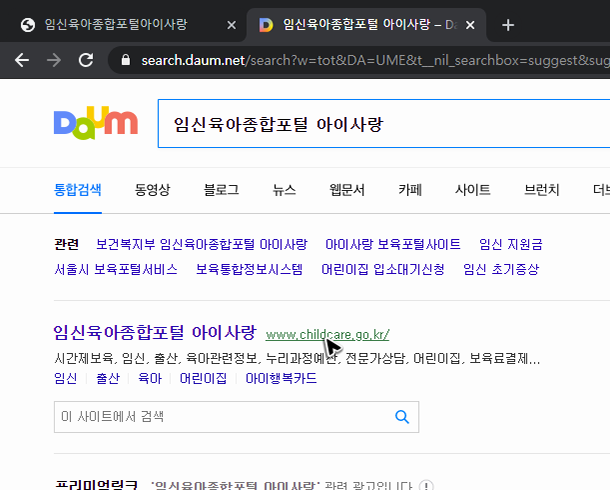Click the Daum search query box
The height and width of the screenshot is (490, 610).
tap(384, 124)
